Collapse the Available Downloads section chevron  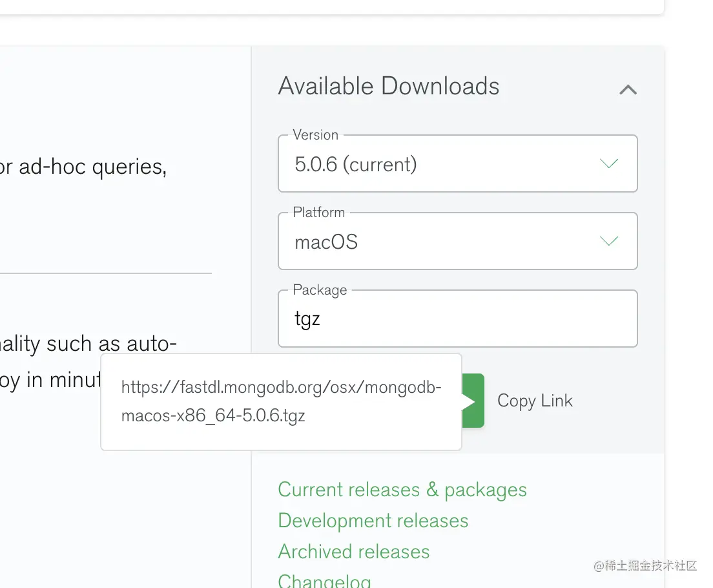(628, 90)
